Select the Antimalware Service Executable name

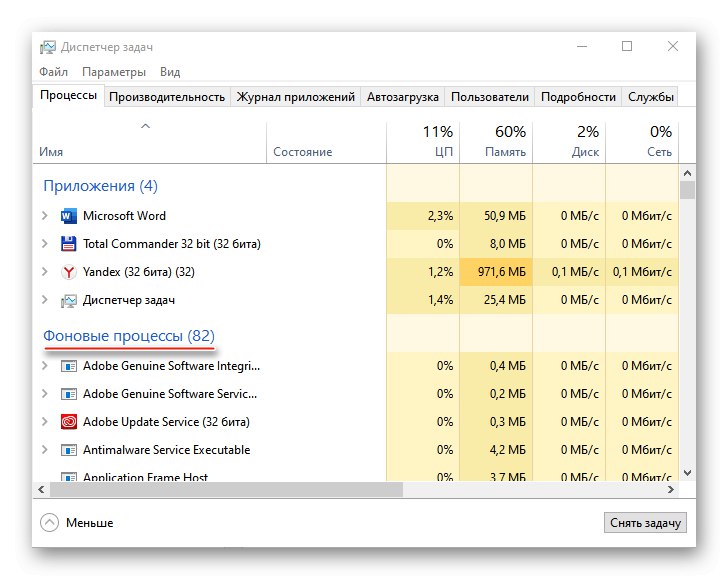(x=167, y=450)
